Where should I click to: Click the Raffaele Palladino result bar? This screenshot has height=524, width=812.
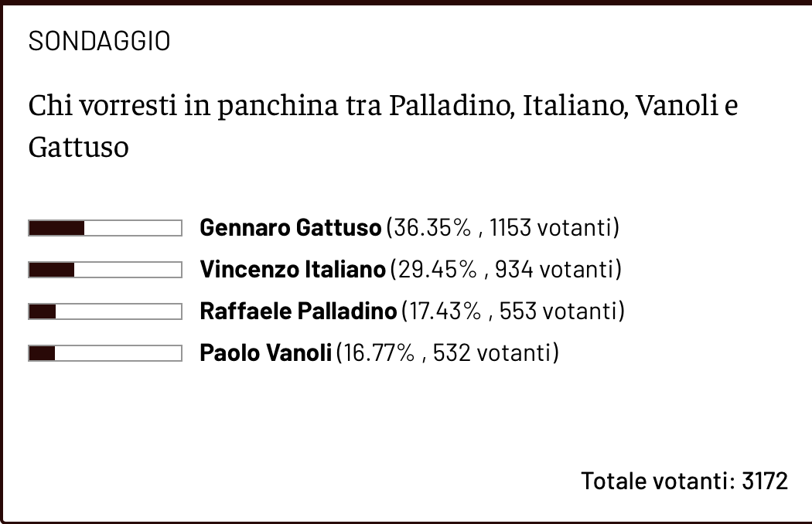105,311
